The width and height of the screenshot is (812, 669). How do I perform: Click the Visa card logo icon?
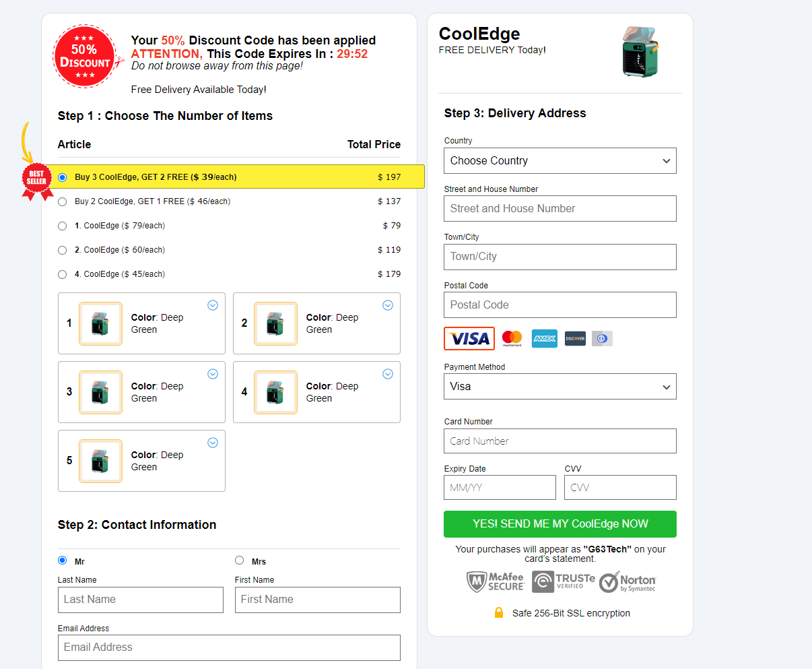pyautogui.click(x=469, y=338)
